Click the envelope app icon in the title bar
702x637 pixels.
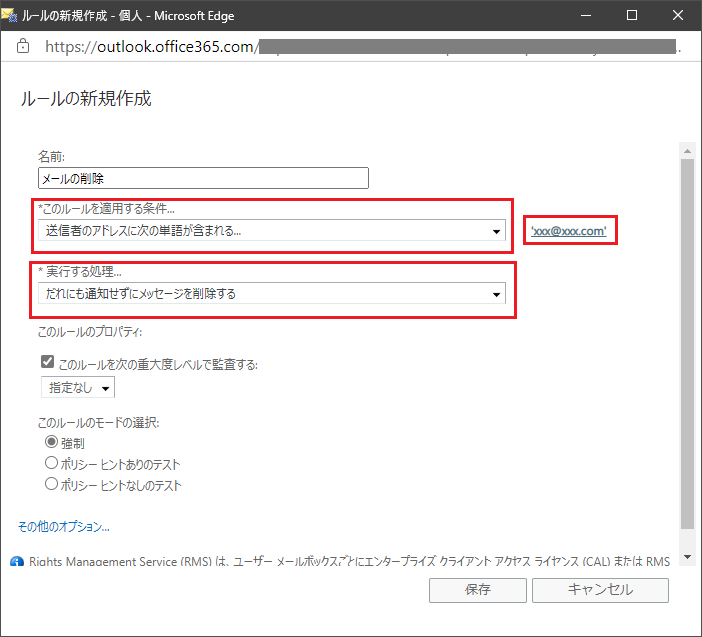[12, 15]
